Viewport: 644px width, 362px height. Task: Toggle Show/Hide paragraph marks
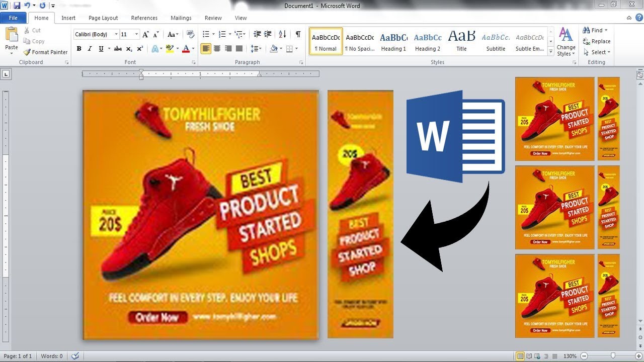tap(298, 34)
